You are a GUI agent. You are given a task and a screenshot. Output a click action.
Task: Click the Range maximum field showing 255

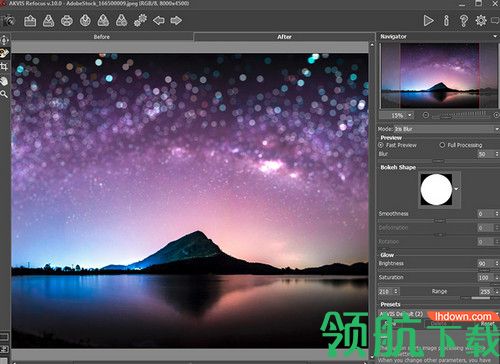[x=486, y=292]
